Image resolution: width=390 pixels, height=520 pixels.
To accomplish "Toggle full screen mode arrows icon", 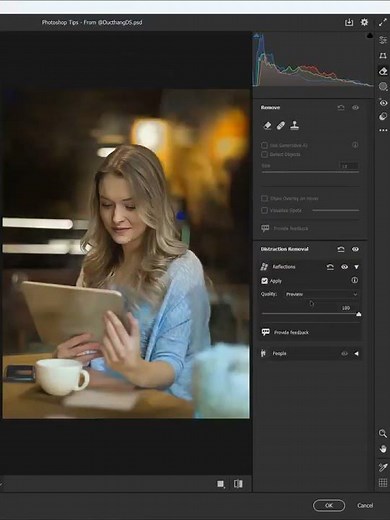I will [x=382, y=23].
